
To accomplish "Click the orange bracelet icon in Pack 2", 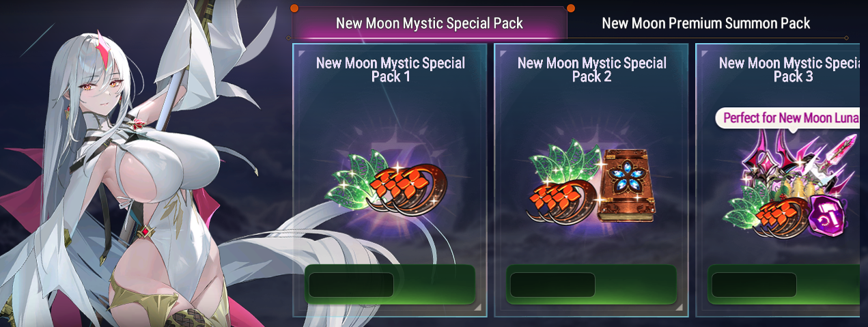I will [x=561, y=201].
